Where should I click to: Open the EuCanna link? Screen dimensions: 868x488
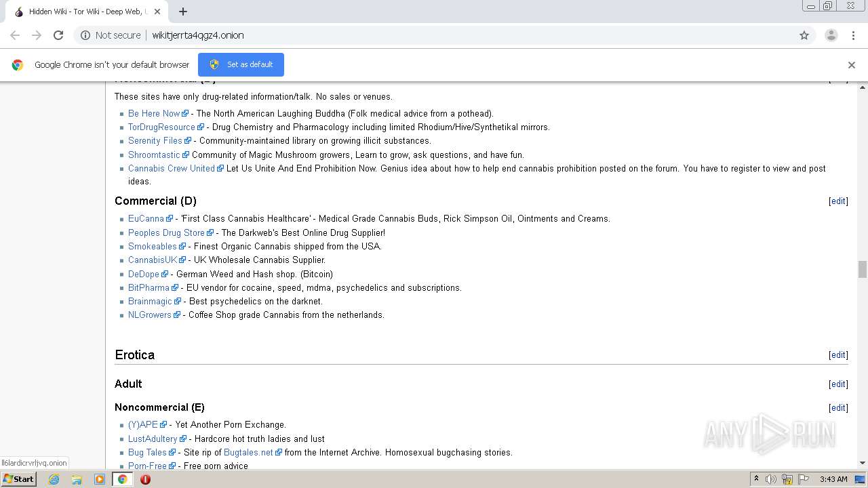(x=146, y=218)
